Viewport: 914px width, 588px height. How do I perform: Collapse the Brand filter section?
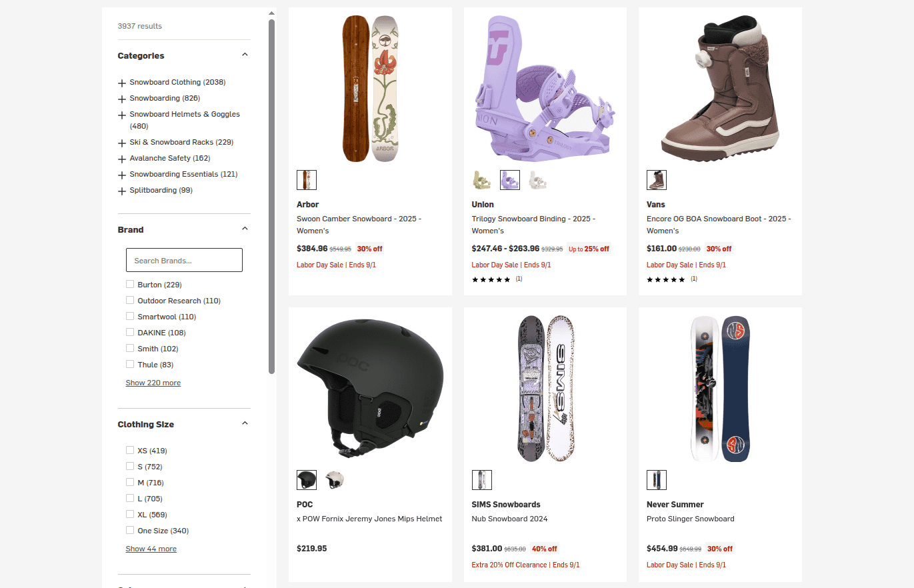pyautogui.click(x=245, y=229)
